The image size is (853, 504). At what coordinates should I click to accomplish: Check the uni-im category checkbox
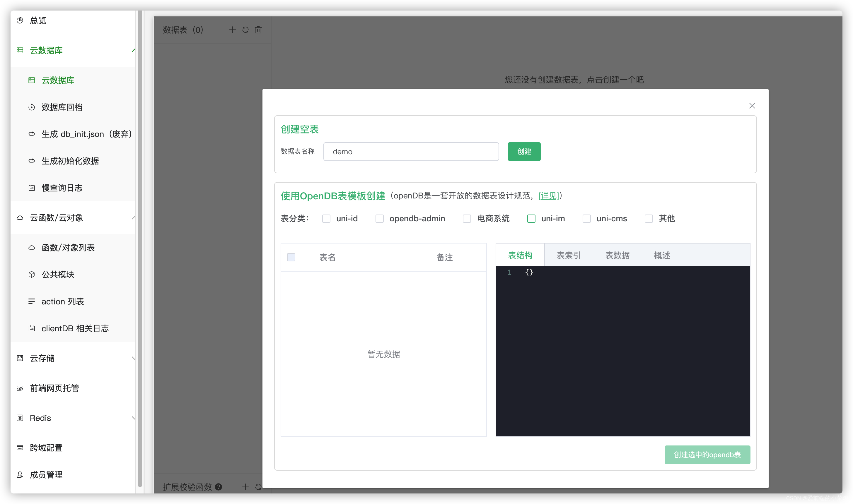coord(531,218)
